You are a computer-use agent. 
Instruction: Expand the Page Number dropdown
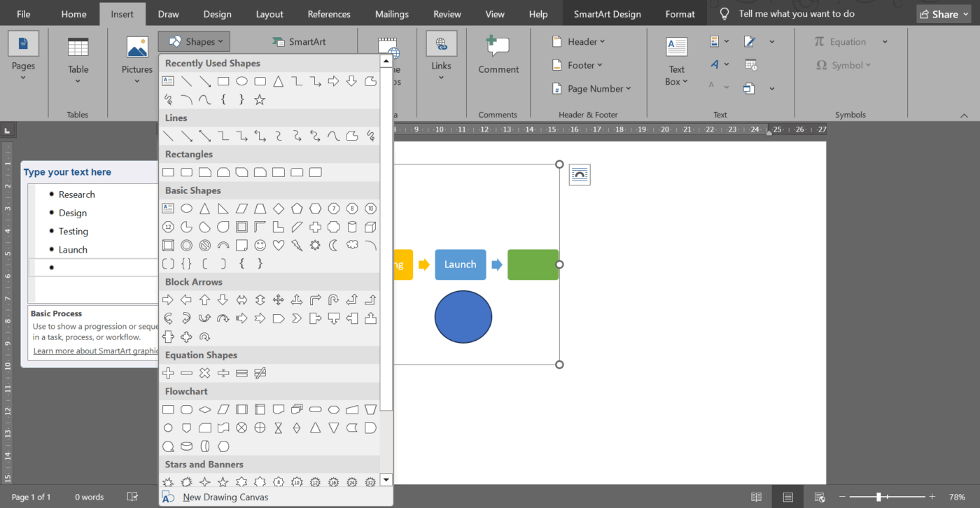[x=591, y=89]
